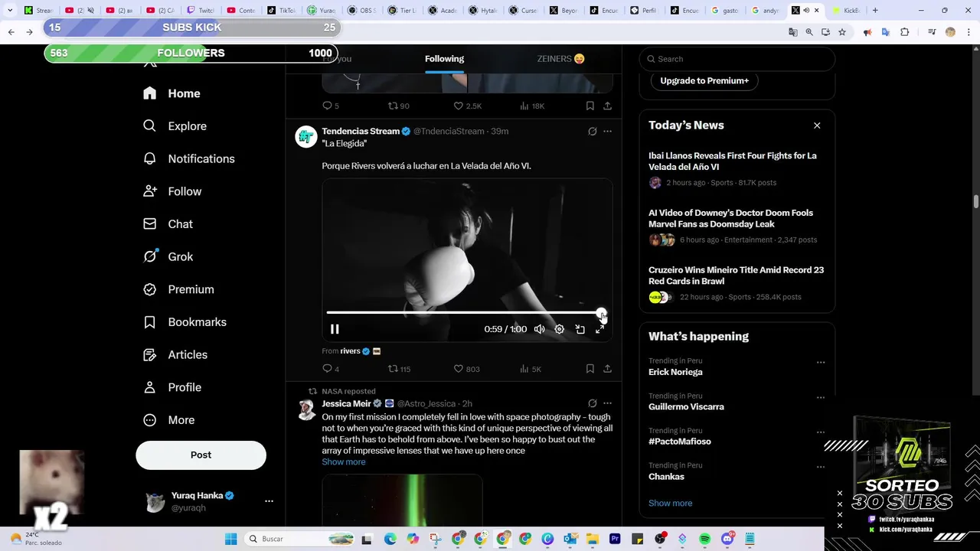
Task: Focus the X Search field
Action: tap(737, 59)
